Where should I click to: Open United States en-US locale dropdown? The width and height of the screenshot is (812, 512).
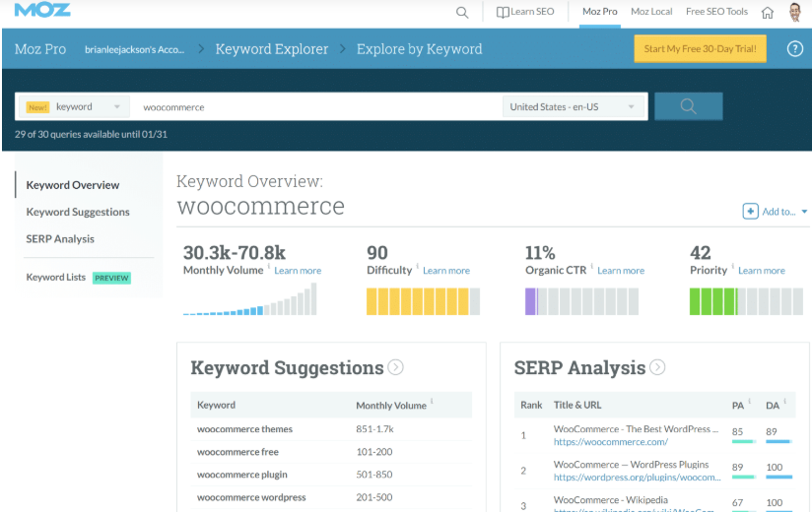click(x=574, y=107)
